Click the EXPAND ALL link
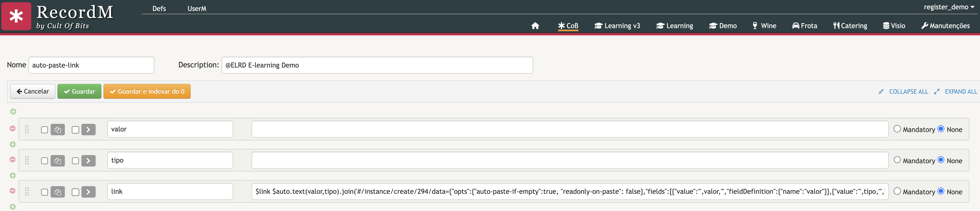 pyautogui.click(x=961, y=92)
